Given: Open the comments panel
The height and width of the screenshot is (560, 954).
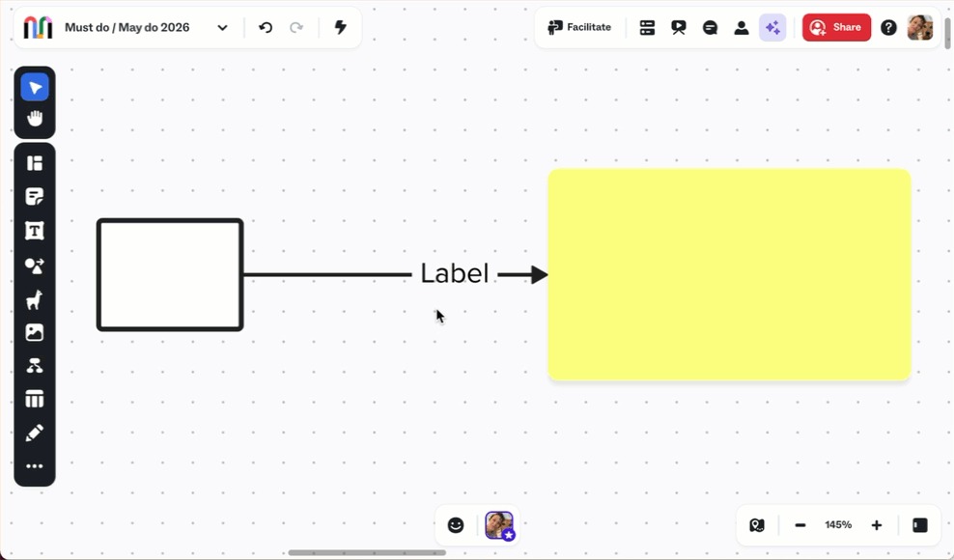Looking at the screenshot, I should click(x=710, y=27).
